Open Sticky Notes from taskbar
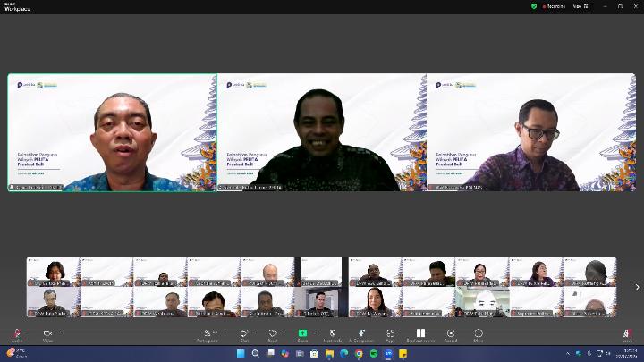 click(x=402, y=353)
